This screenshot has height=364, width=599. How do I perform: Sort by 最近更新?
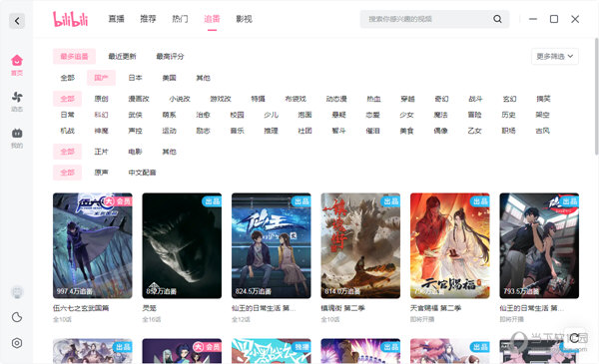pos(122,57)
